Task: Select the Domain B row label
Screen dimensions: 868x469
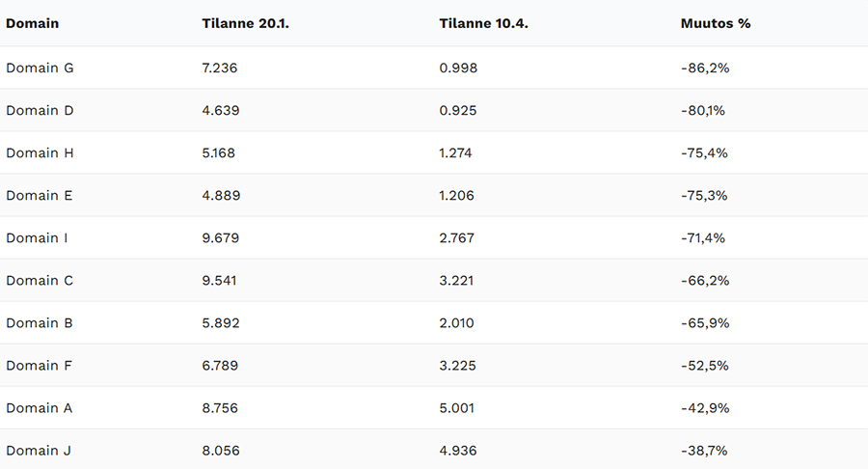Action: (40, 322)
